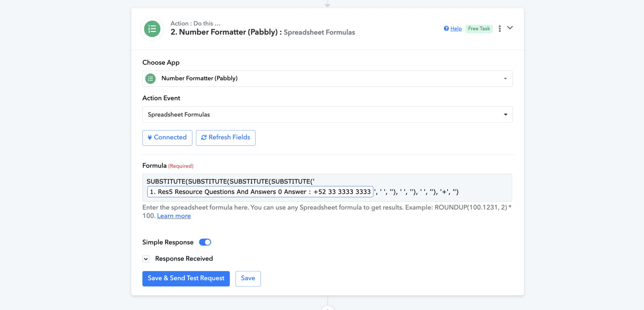
Task: Follow the Learn more link
Action: 174,216
